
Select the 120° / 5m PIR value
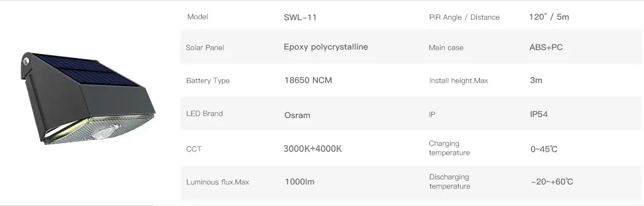point(549,16)
